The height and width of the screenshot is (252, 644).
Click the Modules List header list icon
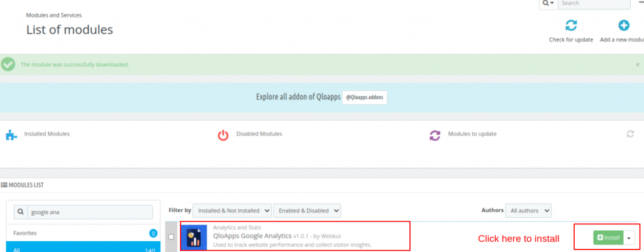point(4,185)
